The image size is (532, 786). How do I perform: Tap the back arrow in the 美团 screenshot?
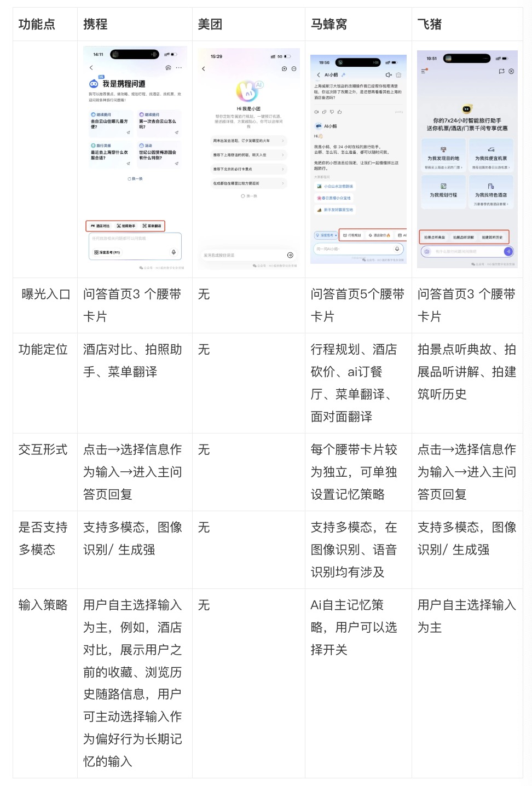pyautogui.click(x=204, y=69)
